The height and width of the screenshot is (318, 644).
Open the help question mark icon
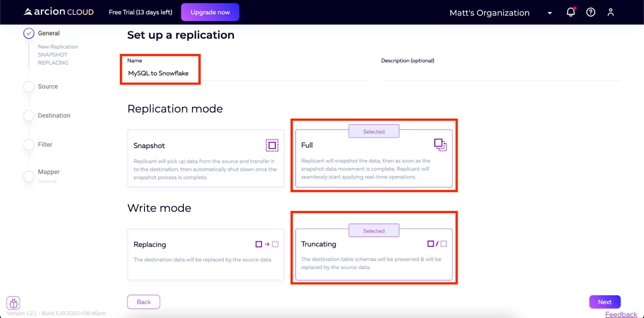pos(591,12)
